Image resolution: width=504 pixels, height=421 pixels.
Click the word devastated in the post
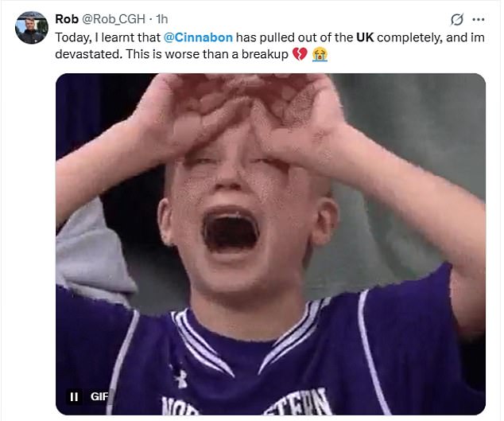[x=89, y=54]
